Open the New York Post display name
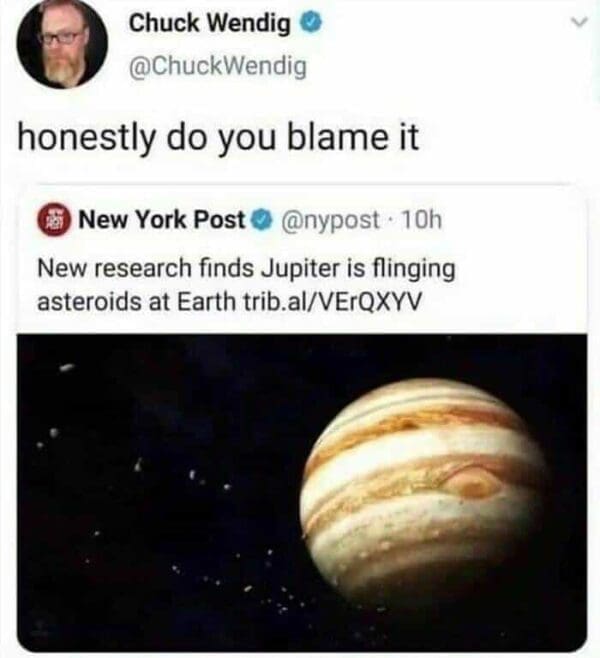 pos(162,219)
